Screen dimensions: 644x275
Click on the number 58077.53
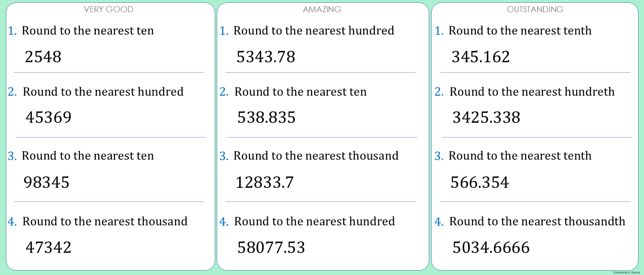[271, 247]
